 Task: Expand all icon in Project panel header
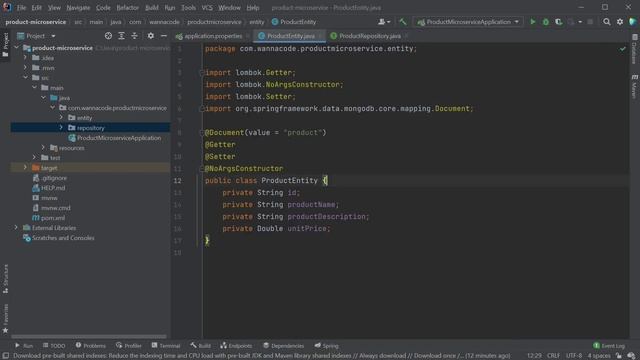[x=121, y=36]
